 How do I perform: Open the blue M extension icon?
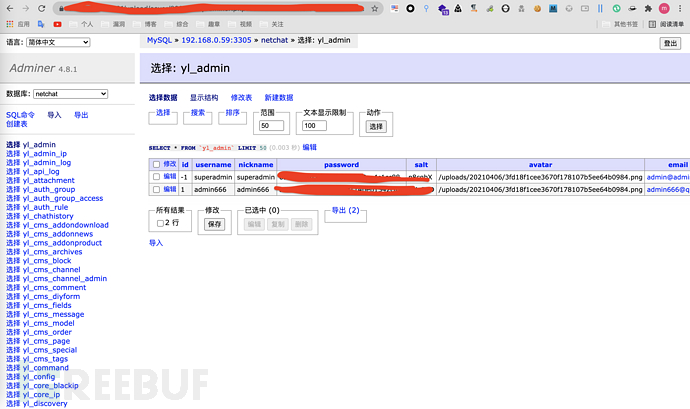tap(553, 8)
